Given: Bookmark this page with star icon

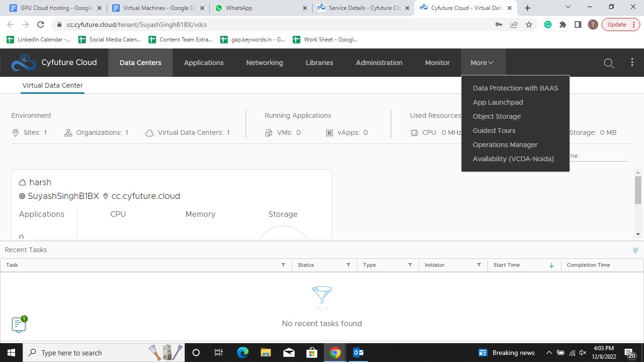Looking at the screenshot, I should tap(529, 25).
